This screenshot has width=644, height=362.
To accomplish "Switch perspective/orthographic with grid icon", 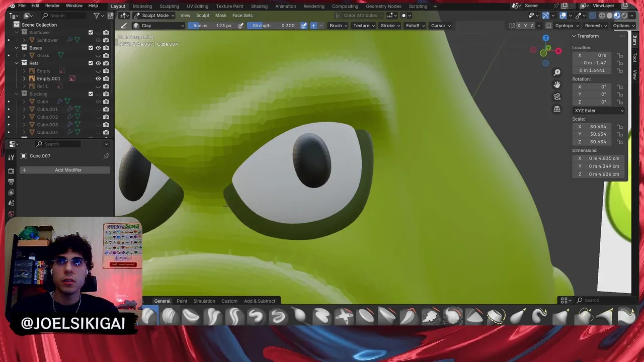I will click(557, 109).
